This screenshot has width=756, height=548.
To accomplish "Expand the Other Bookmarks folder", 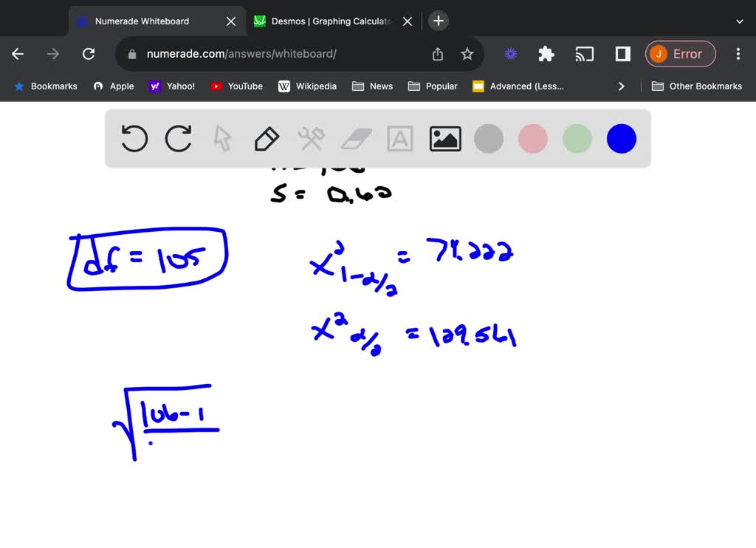I will [x=697, y=86].
